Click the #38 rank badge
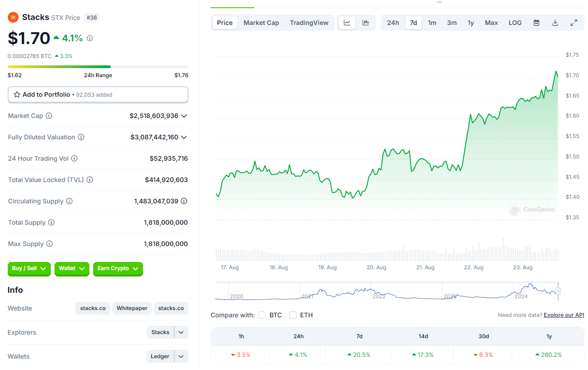Image resolution: width=588 pixels, height=370 pixels. [x=92, y=18]
